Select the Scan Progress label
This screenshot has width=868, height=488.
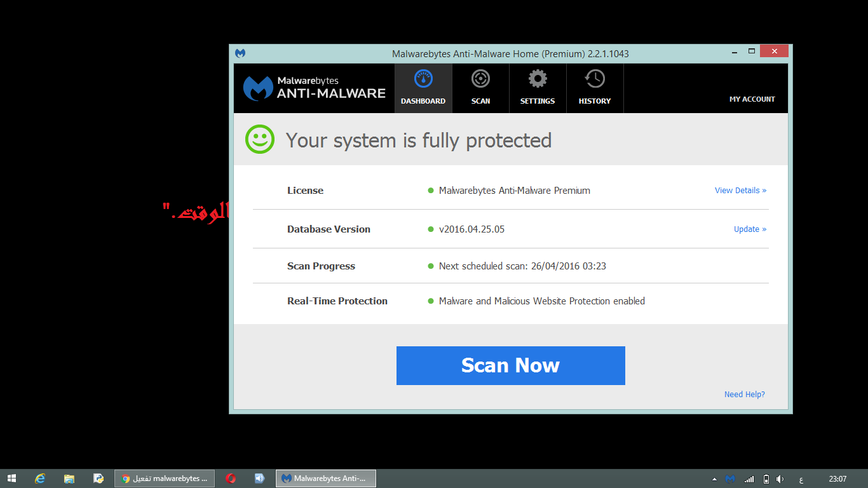click(321, 266)
